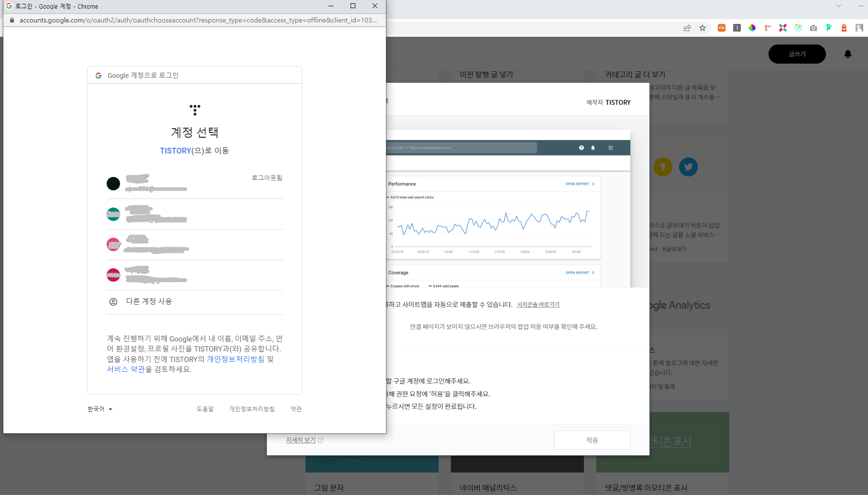
Task: Open 네이버 애널리틱스 plugin card
Action: (x=488, y=488)
